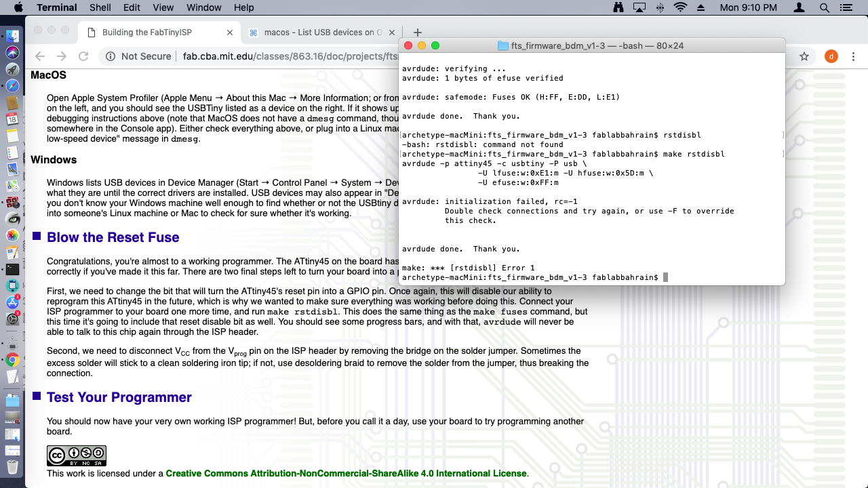Click the eject icon in menu bar
868x488 pixels.
[x=701, y=7]
